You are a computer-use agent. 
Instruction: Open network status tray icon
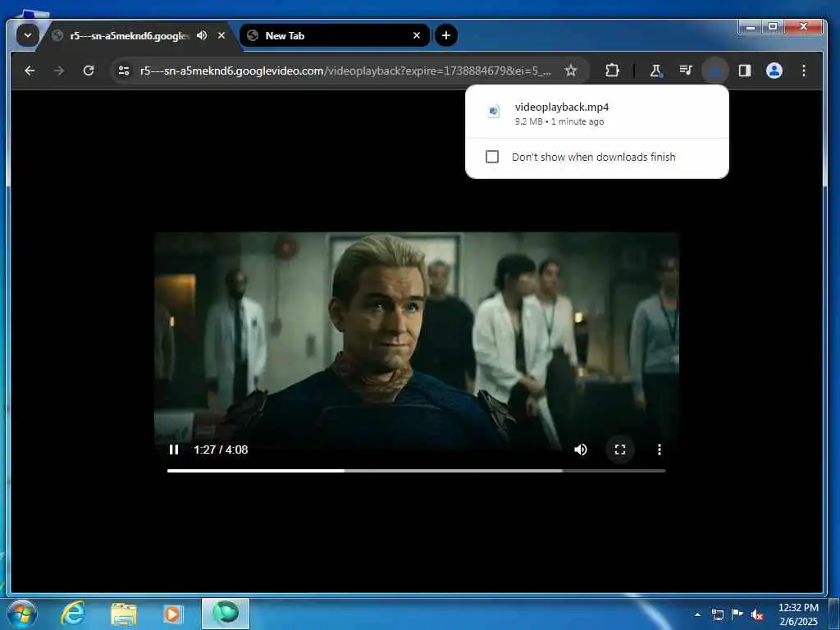717,614
